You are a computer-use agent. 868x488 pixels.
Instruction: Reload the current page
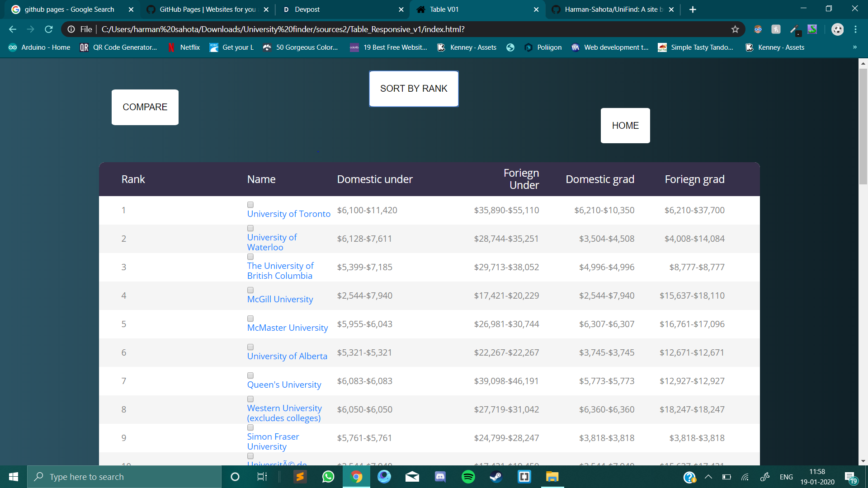tap(49, 29)
